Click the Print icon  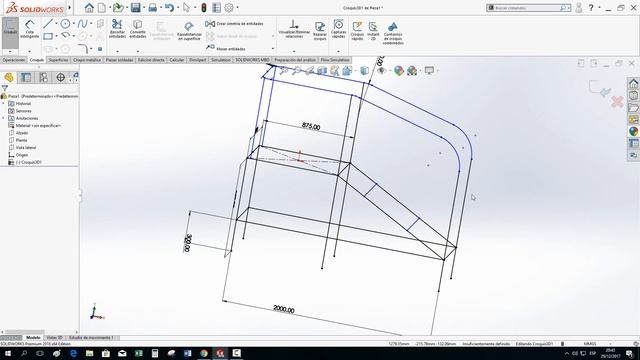click(152, 7)
